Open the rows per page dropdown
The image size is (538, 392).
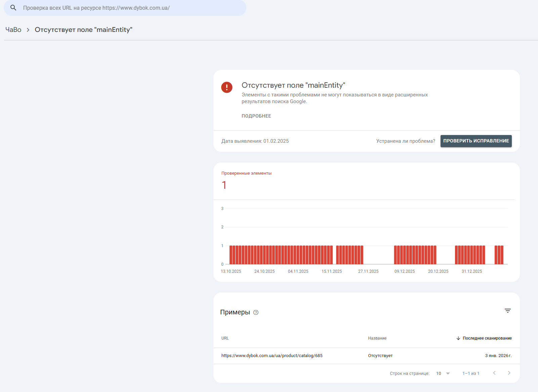tap(443, 374)
